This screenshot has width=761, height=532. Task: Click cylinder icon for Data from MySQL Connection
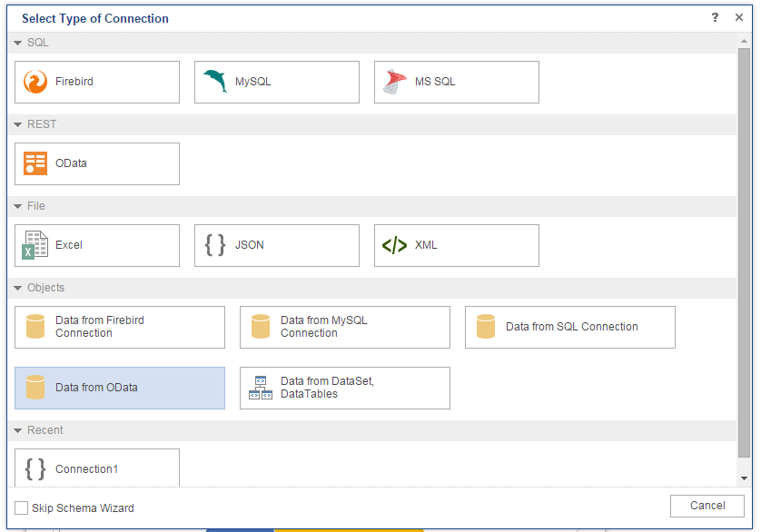[x=261, y=326]
